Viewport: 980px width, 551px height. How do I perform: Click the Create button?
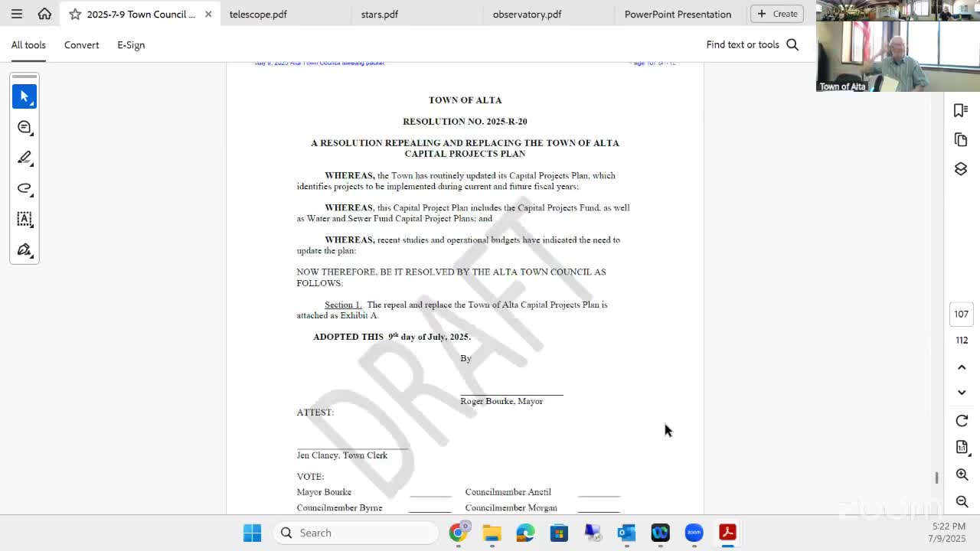(777, 14)
